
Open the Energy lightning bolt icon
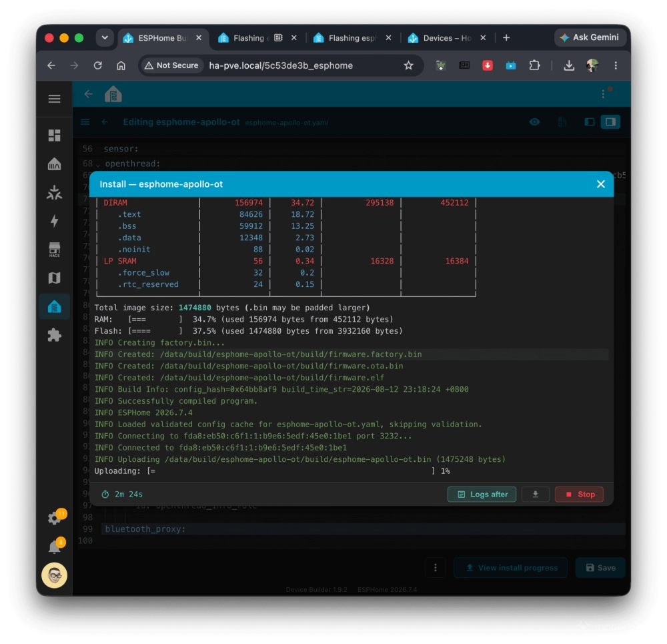tap(54, 221)
